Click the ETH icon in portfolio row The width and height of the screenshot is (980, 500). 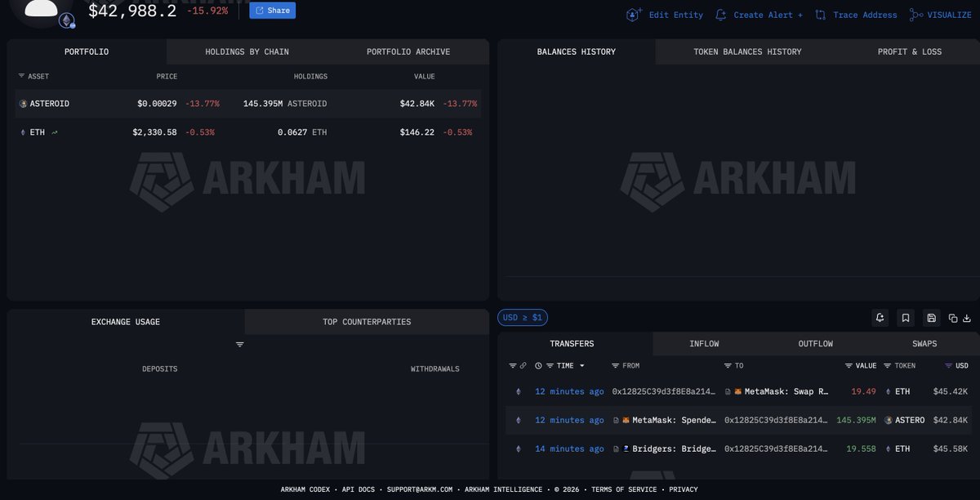(23, 132)
